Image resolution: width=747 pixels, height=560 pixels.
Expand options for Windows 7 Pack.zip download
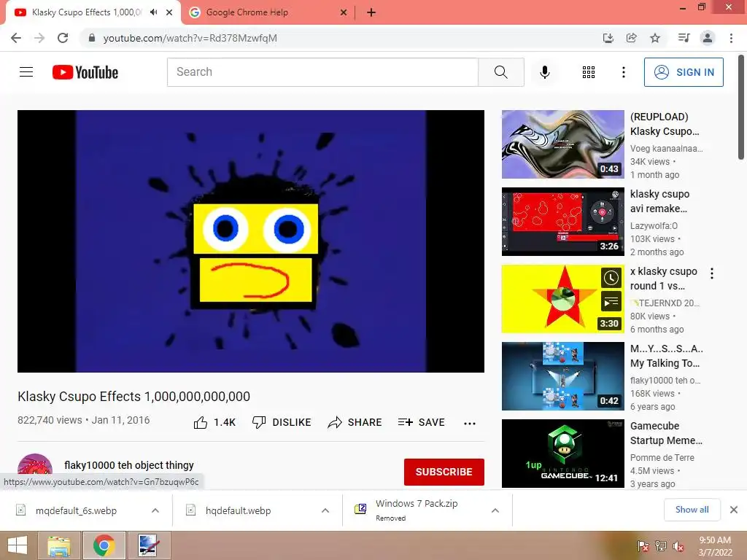click(495, 510)
